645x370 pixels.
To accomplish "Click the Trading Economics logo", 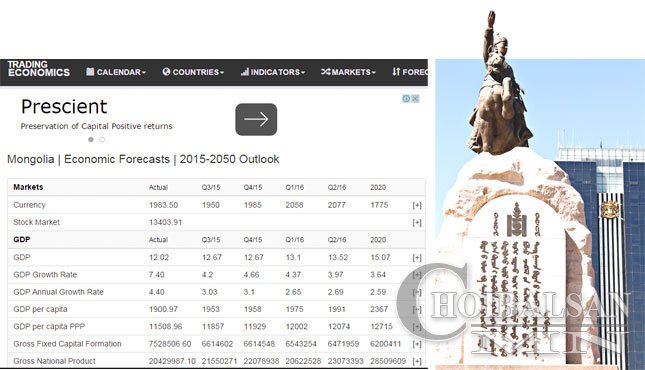I will pos(39,69).
